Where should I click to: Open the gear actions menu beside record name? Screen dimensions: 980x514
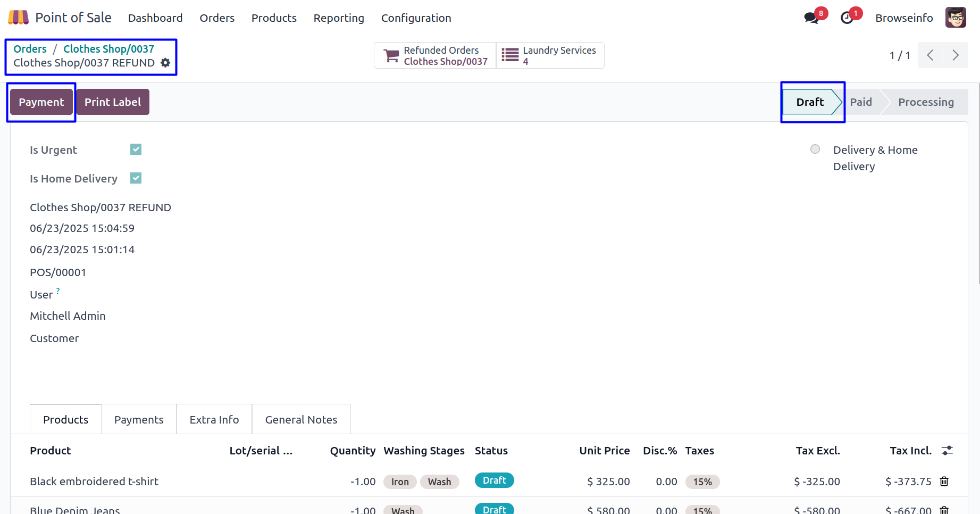pyautogui.click(x=165, y=63)
